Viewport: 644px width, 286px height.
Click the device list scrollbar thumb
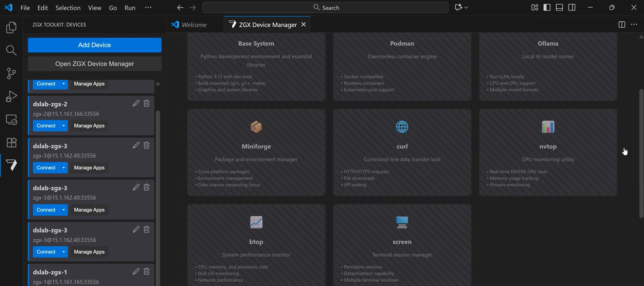[158, 198]
